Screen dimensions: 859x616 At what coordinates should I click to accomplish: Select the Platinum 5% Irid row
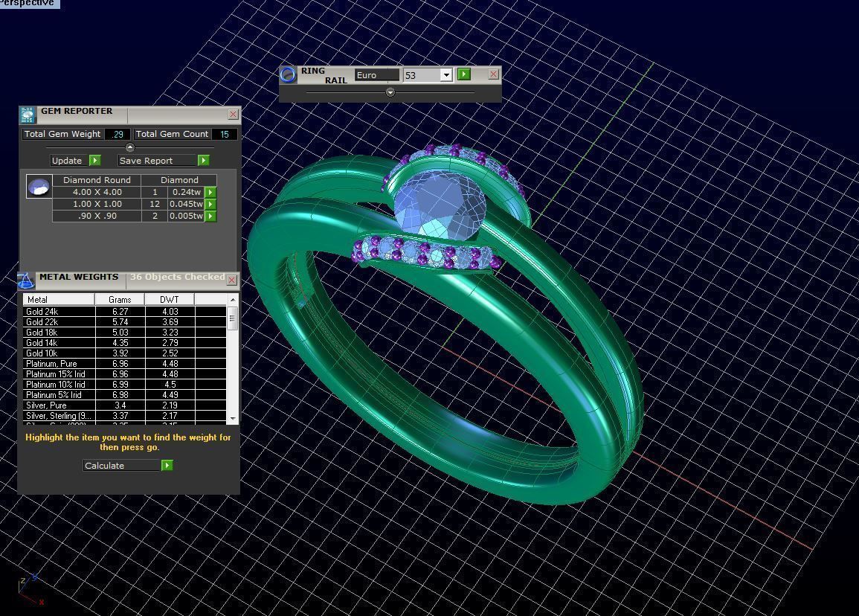[125, 394]
